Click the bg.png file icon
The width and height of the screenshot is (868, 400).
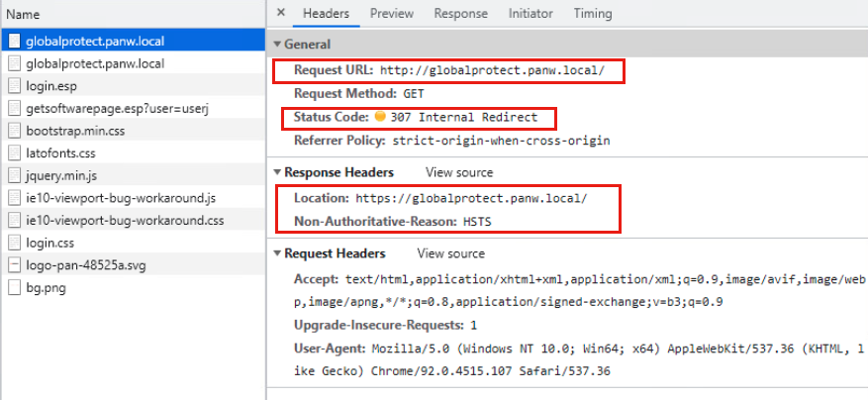click(x=14, y=288)
